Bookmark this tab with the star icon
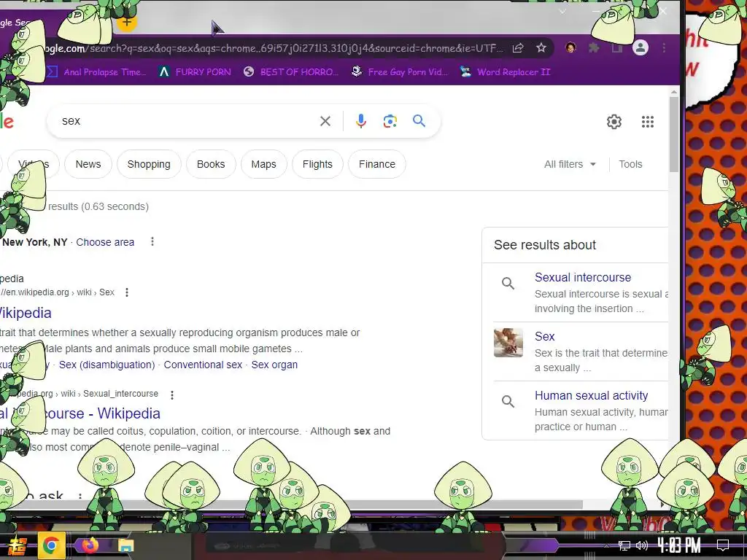The width and height of the screenshot is (747, 560). click(x=541, y=47)
